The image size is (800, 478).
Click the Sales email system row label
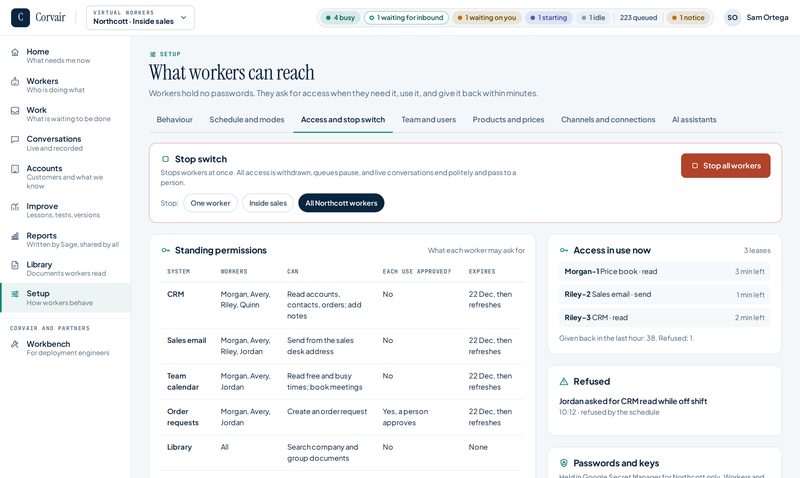point(186,340)
